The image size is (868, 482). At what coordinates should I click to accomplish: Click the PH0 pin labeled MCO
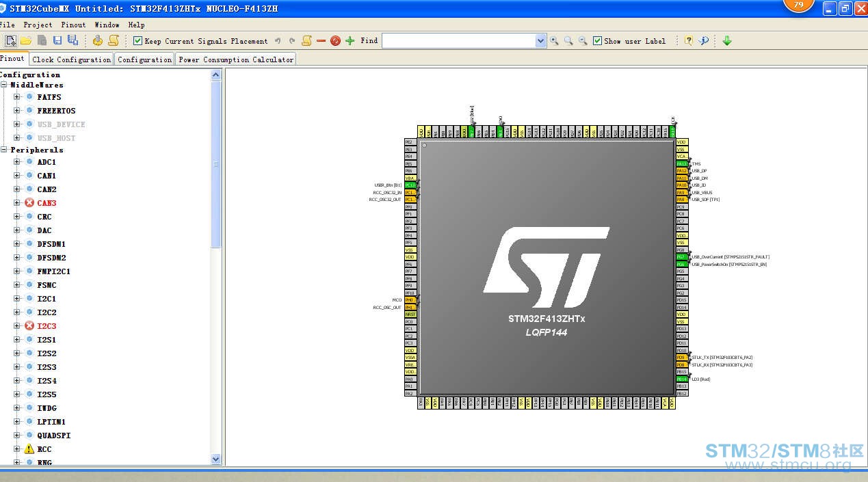pyautogui.click(x=410, y=300)
